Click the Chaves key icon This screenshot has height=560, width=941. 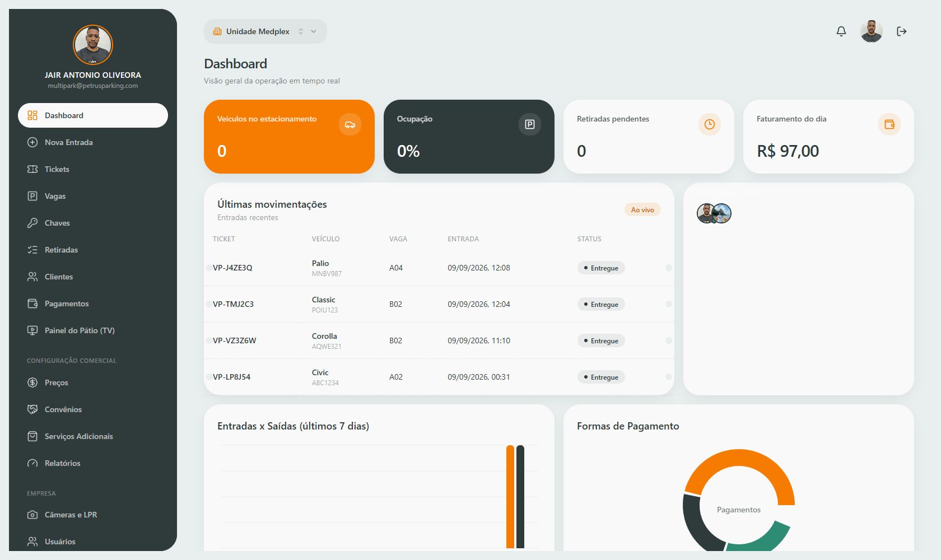tap(32, 223)
